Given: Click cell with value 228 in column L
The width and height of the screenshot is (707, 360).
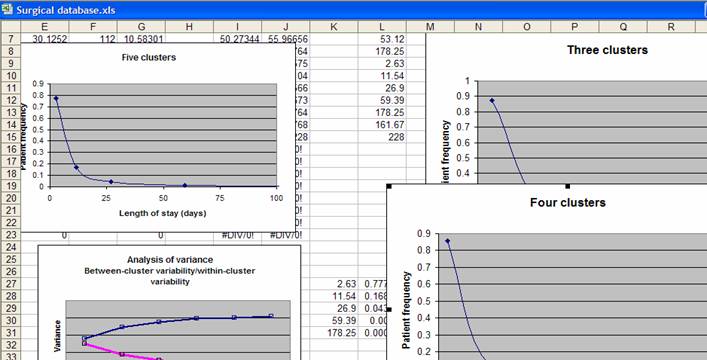Looking at the screenshot, I should (382, 137).
